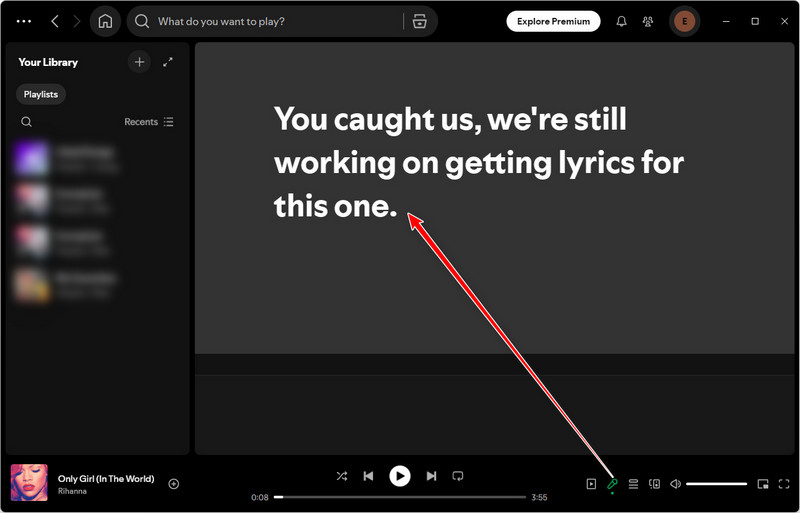Open the Friend Activity icon

point(648,21)
